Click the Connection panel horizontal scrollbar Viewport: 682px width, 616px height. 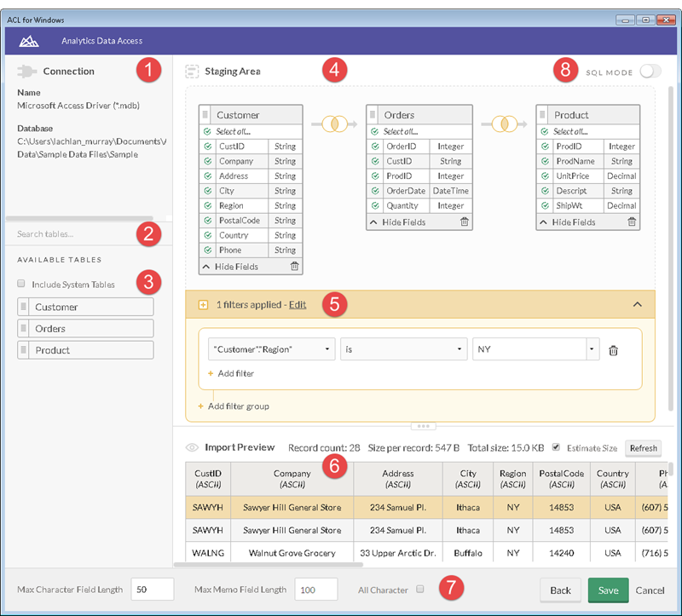(79, 218)
